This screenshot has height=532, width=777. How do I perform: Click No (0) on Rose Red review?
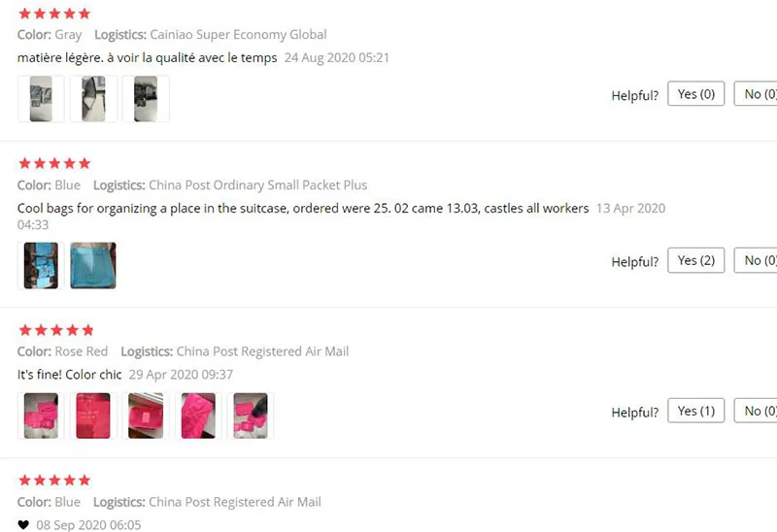pos(757,411)
